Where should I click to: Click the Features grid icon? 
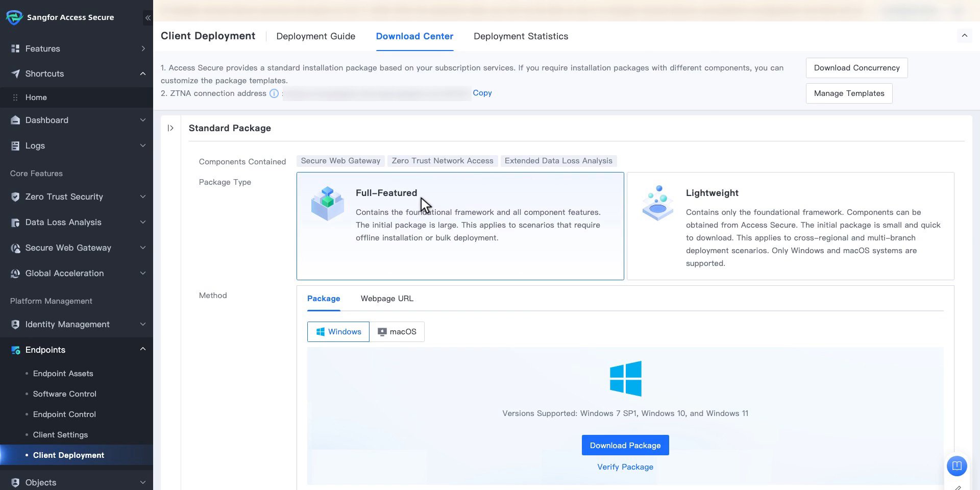15,48
